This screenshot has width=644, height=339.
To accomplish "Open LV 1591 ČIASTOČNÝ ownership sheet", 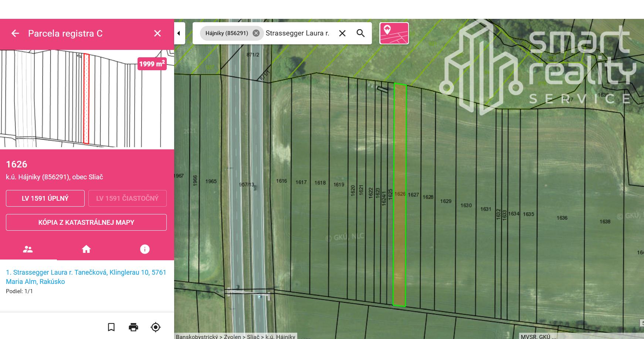I will point(127,199).
